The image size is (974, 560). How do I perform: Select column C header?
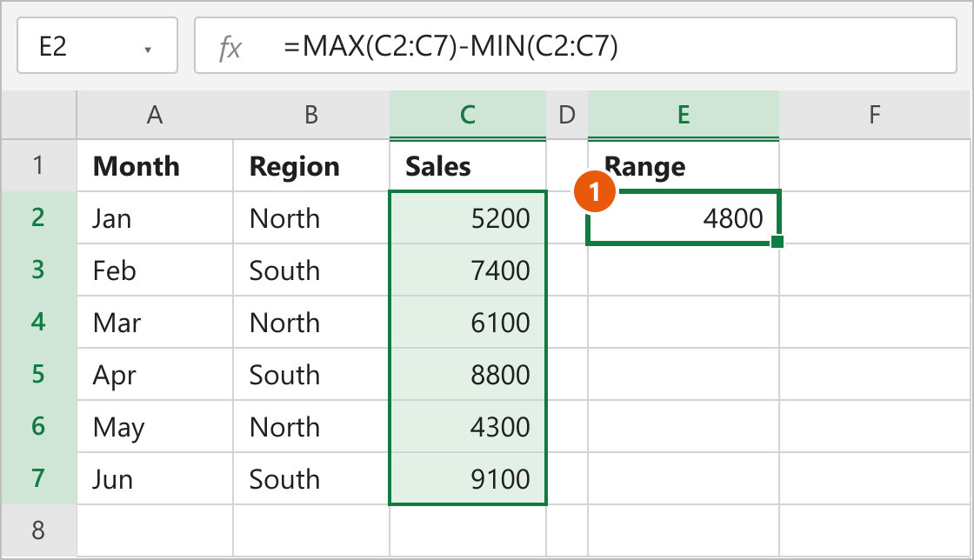[468, 115]
